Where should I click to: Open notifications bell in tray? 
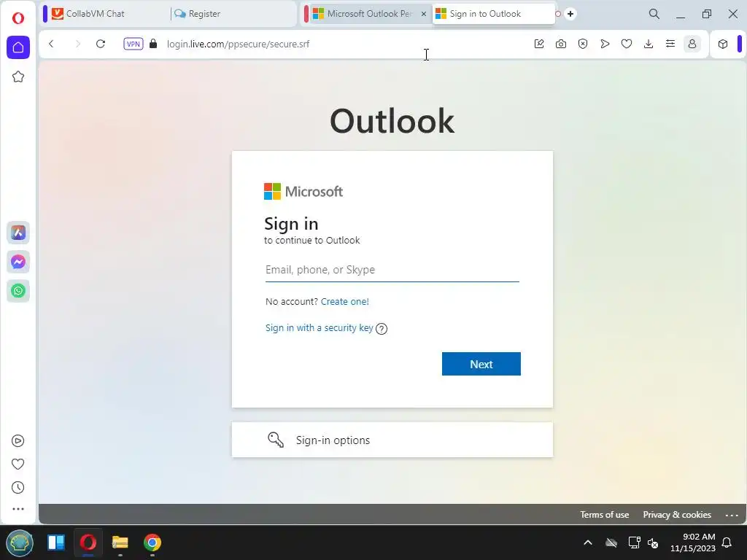pyautogui.click(x=727, y=542)
